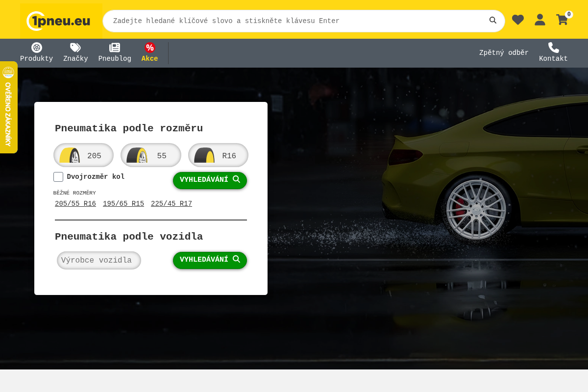Open the Produkty menu
This screenshot has width=588, height=392.
pos(36,53)
